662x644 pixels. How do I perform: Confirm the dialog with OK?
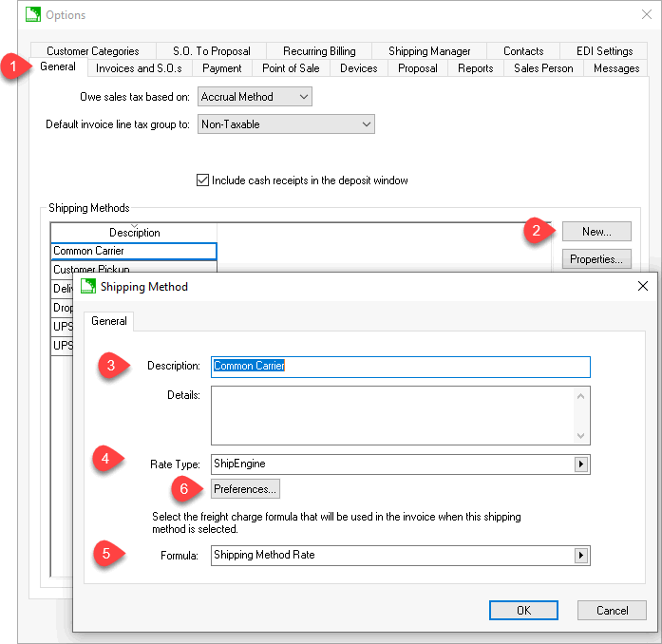(x=523, y=611)
